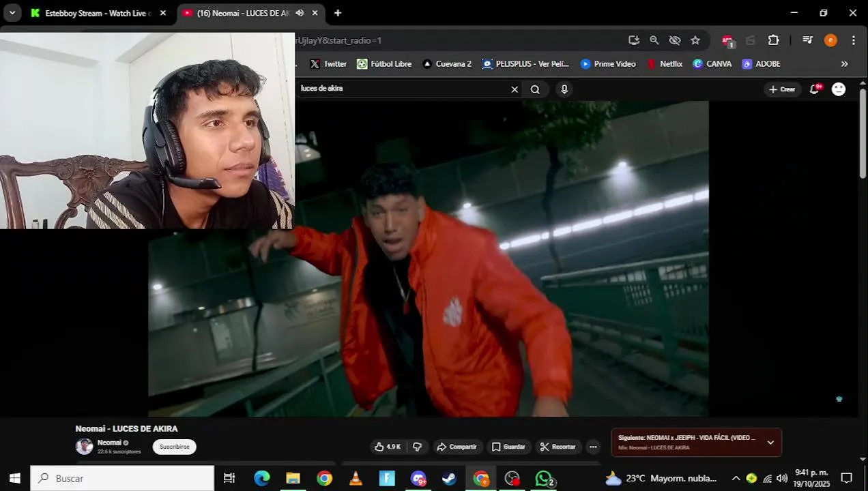Click the Suscribirse button
Image resolution: width=868 pixels, height=491 pixels.
[174, 447]
